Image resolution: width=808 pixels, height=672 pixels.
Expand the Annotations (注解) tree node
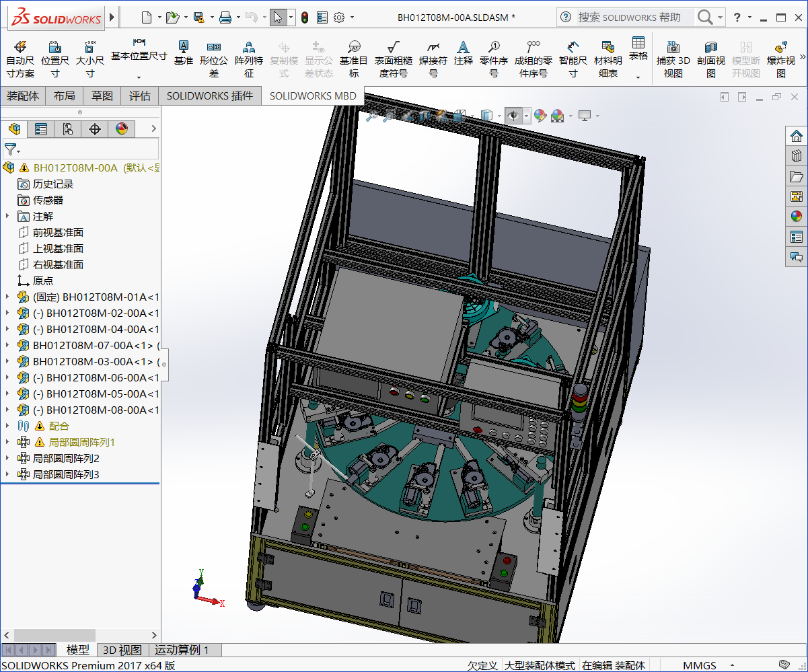(x=7, y=216)
